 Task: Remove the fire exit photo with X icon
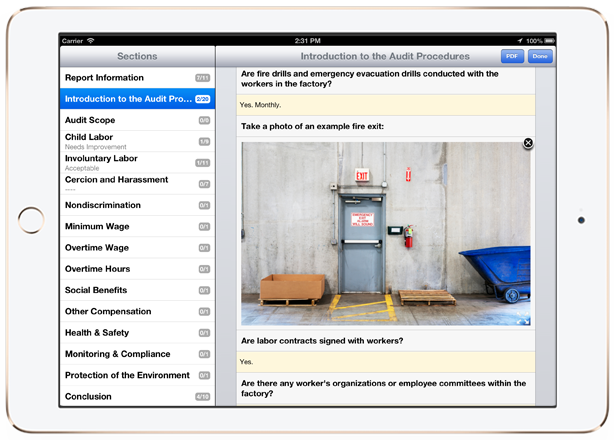528,144
